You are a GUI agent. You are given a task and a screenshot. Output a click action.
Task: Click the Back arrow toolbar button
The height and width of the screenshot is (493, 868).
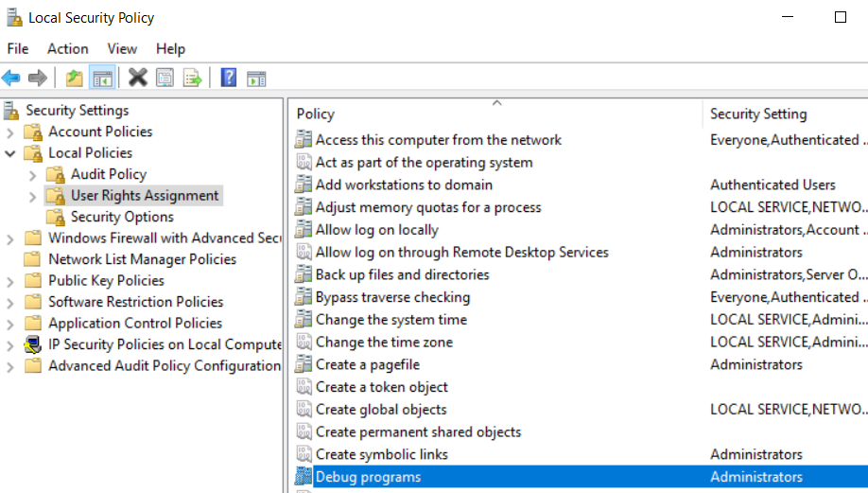click(11, 78)
